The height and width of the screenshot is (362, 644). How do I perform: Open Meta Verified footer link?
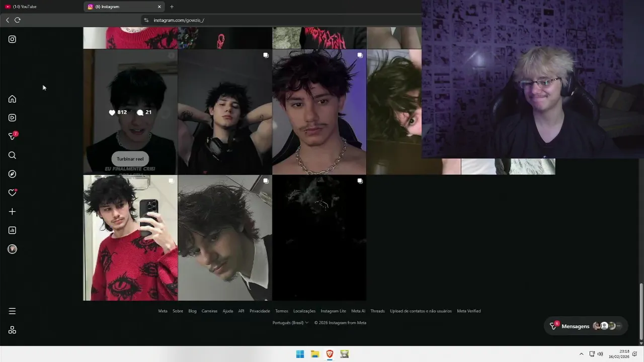[469, 311]
